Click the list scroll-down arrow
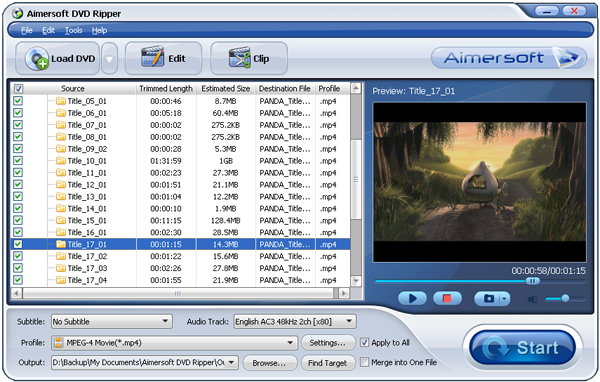 click(356, 281)
